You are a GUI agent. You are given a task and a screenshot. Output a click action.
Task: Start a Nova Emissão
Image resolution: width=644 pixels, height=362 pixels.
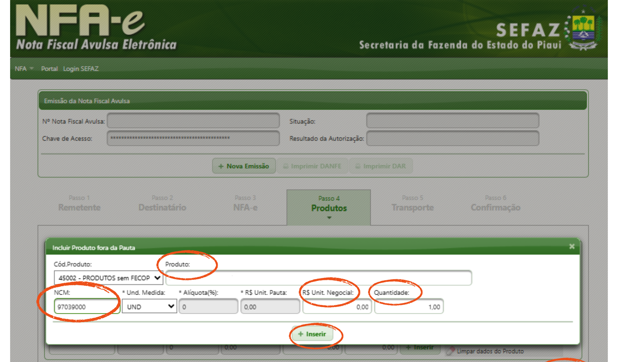click(244, 166)
